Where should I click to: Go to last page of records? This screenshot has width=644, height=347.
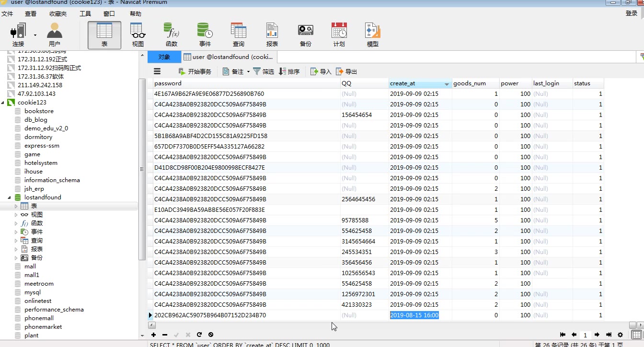coord(609,335)
